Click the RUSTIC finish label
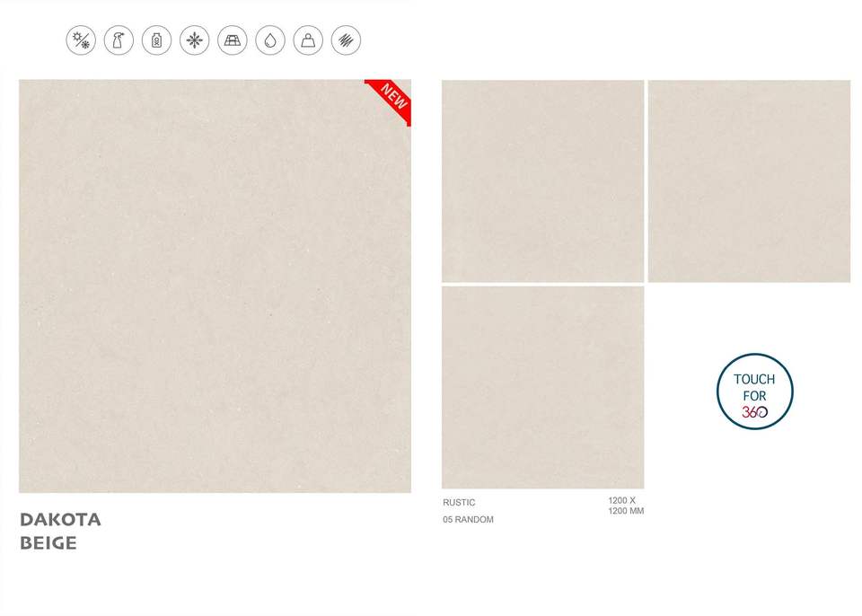The image size is (862, 616). [x=459, y=503]
